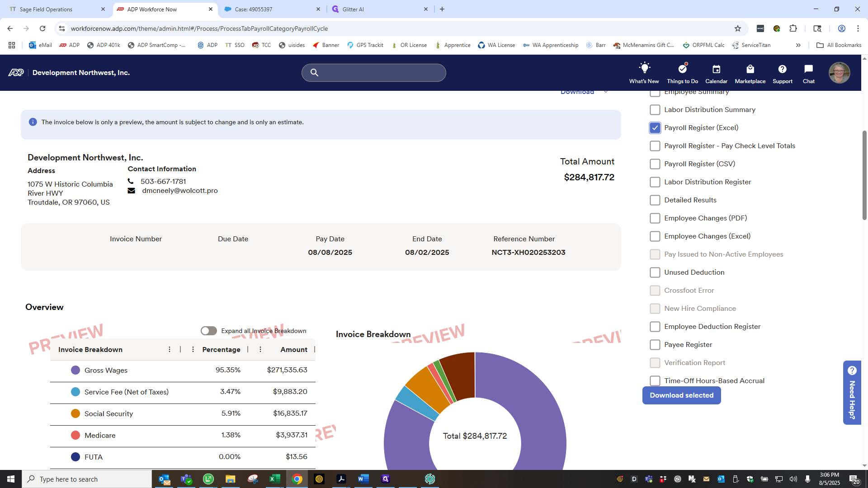Screen dimensions: 868x488
Task: Open a new browser tab
Action: pyautogui.click(x=442, y=9)
